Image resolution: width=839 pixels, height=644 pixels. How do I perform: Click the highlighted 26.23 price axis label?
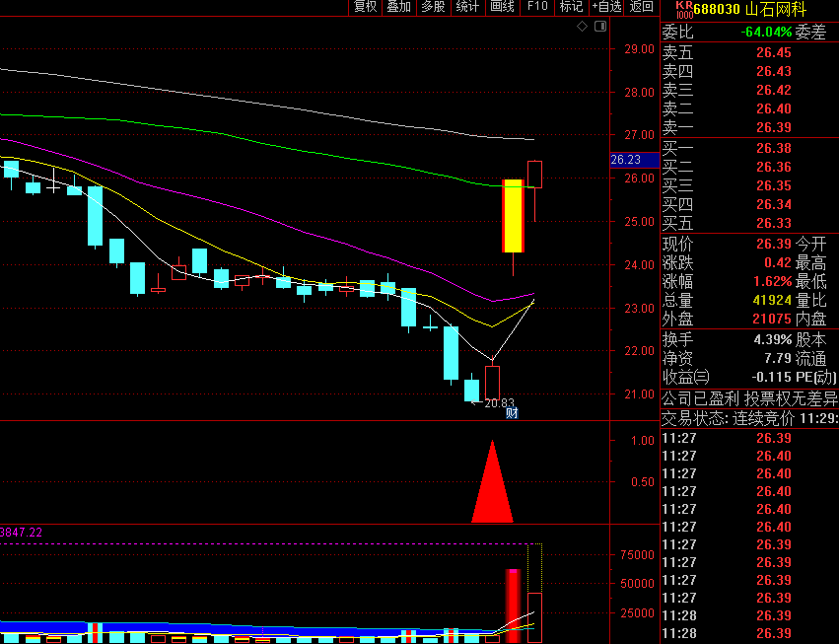pyautogui.click(x=635, y=160)
